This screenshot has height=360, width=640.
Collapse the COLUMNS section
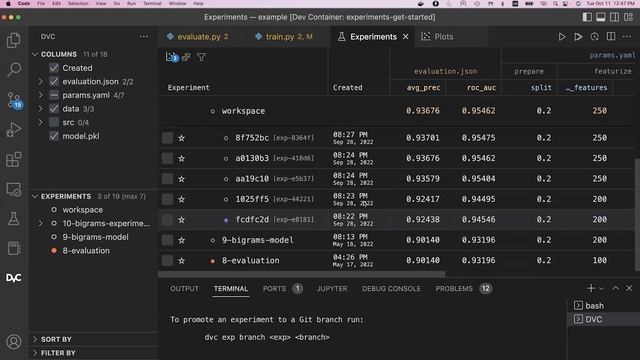pyautogui.click(x=35, y=54)
